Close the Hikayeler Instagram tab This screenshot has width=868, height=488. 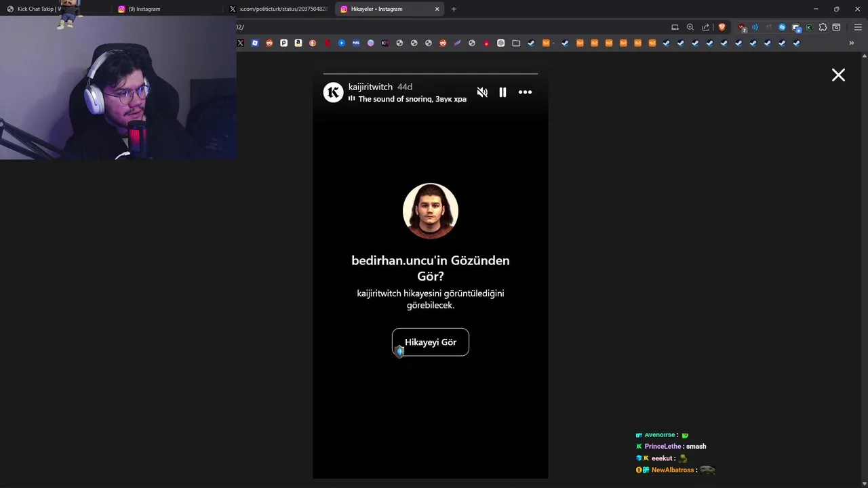[x=437, y=9]
